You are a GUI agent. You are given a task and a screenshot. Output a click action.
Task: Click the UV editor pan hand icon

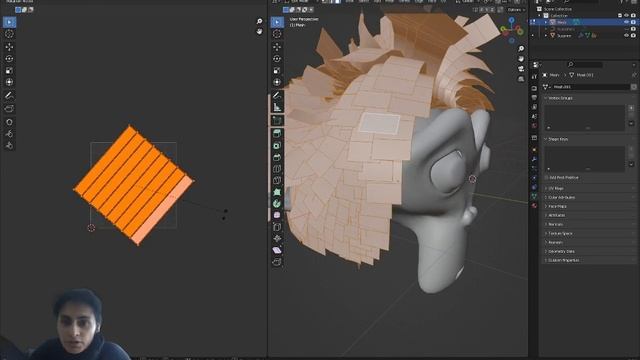(259, 31)
